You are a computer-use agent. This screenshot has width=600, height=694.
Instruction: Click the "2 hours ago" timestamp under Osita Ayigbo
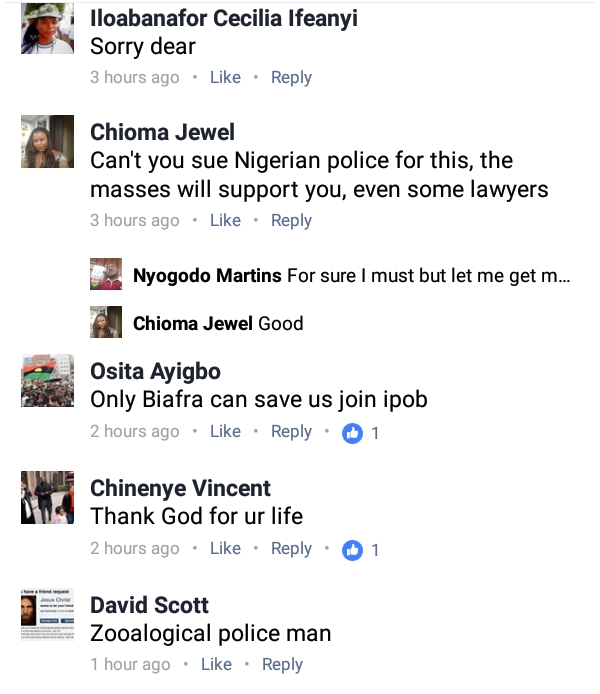(135, 431)
